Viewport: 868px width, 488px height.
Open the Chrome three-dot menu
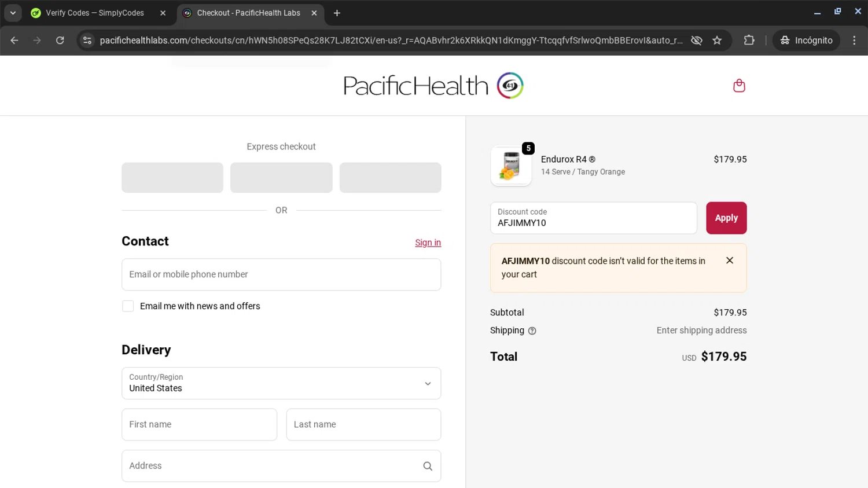[854, 41]
